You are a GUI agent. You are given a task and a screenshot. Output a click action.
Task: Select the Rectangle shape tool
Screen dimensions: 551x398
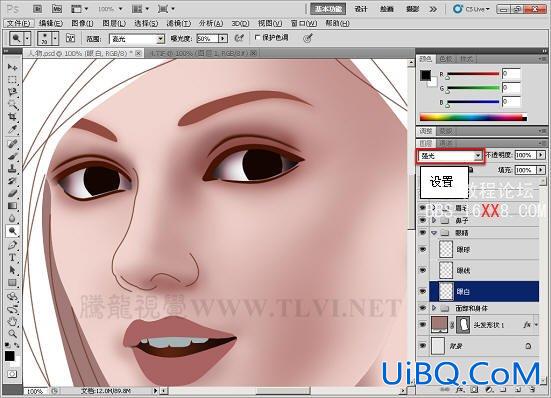[12, 282]
